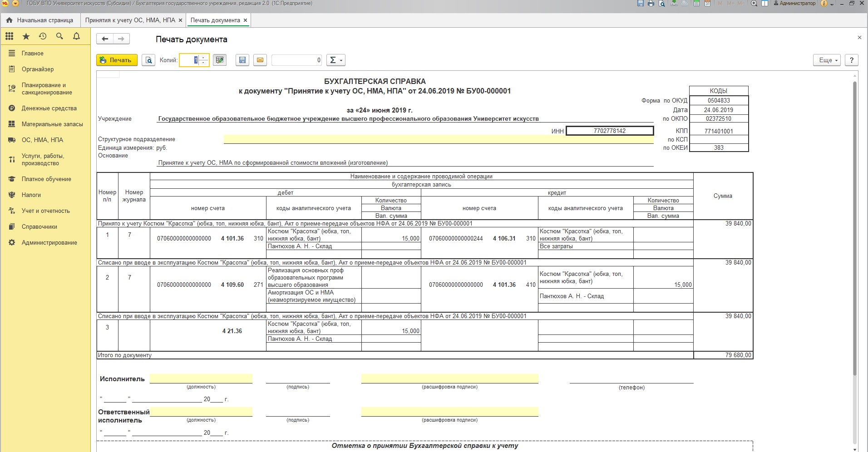Click yellow Исполнитель должность field

(201, 378)
